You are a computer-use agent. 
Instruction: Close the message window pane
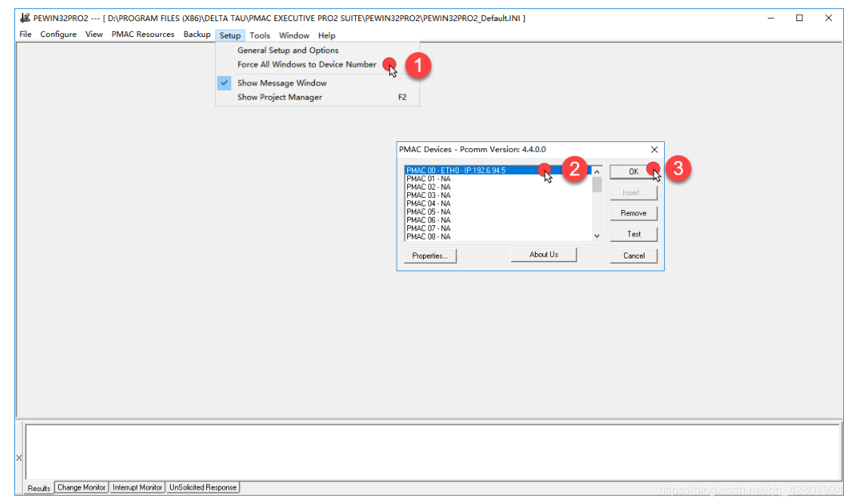point(19,458)
